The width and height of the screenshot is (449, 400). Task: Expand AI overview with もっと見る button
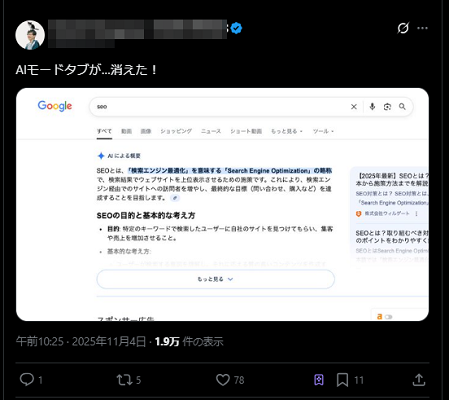[x=216, y=279]
